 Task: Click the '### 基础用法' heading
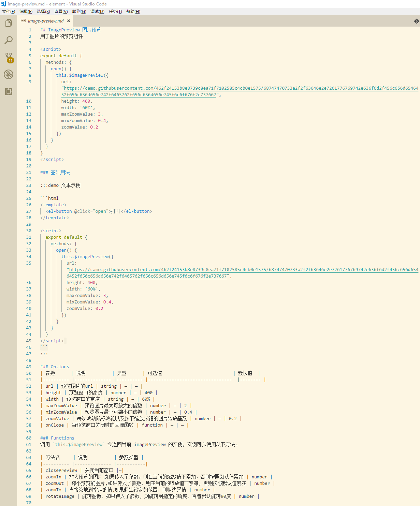(55, 173)
